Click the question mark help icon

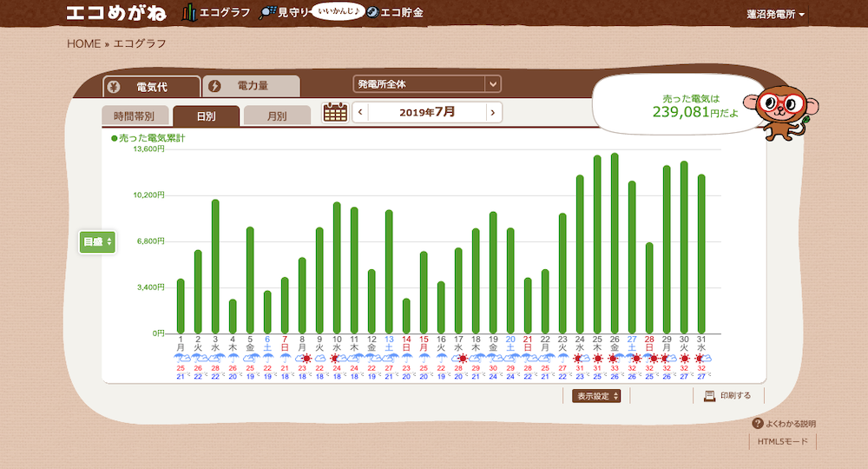[758, 424]
